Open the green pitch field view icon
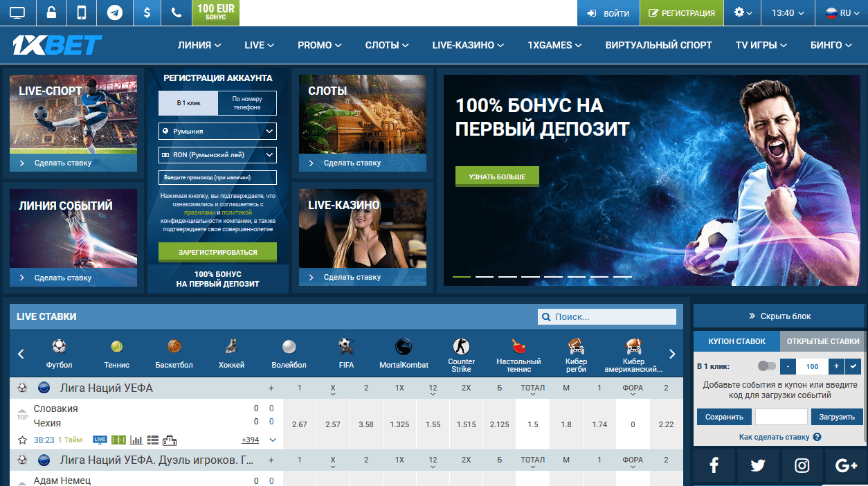This screenshot has width=868, height=486. click(119, 440)
